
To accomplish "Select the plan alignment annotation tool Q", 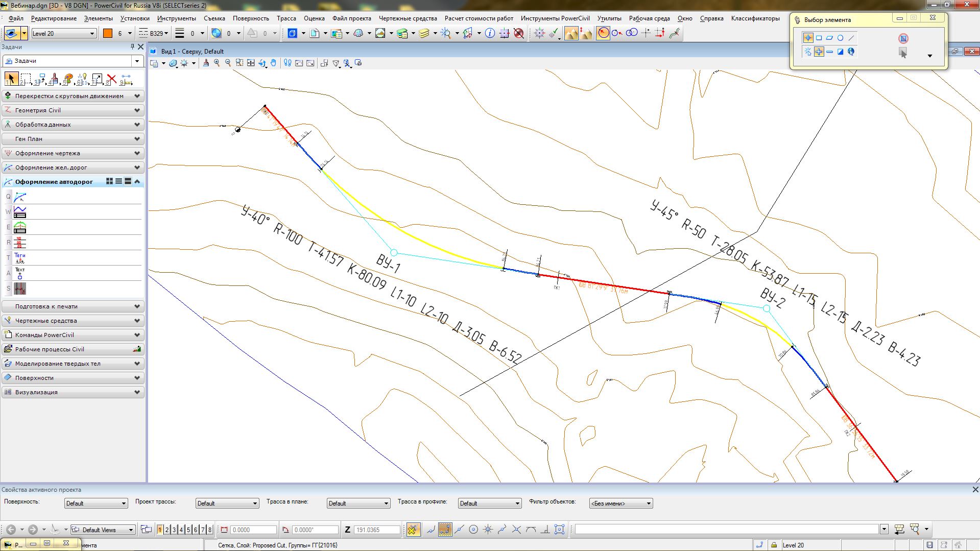I will pyautogui.click(x=20, y=197).
